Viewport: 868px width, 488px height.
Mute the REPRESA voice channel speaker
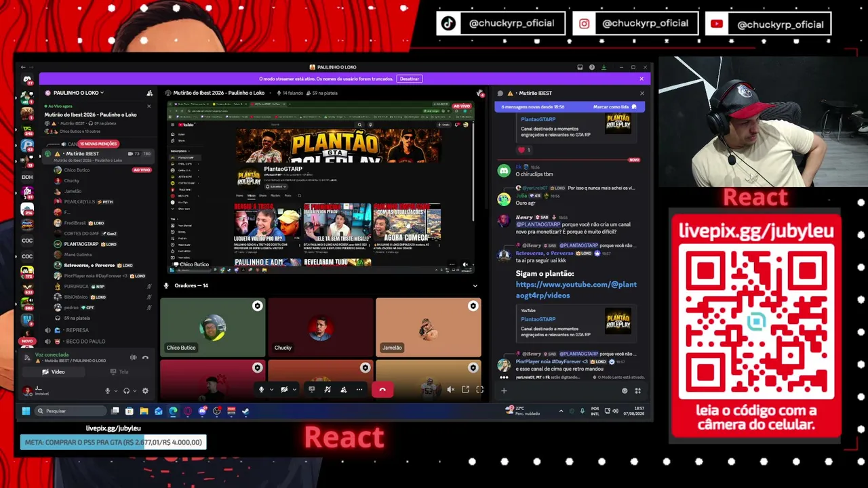point(47,330)
